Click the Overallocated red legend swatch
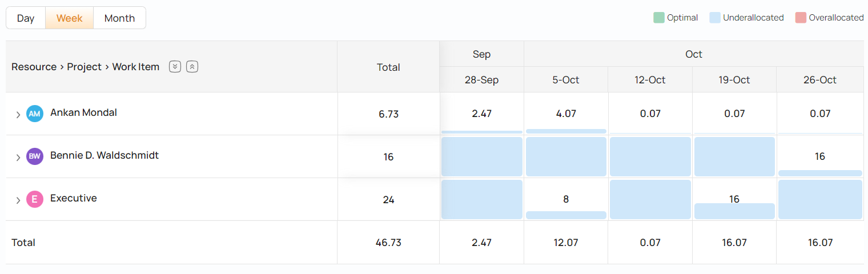The height and width of the screenshot is (274, 868). pos(801,18)
